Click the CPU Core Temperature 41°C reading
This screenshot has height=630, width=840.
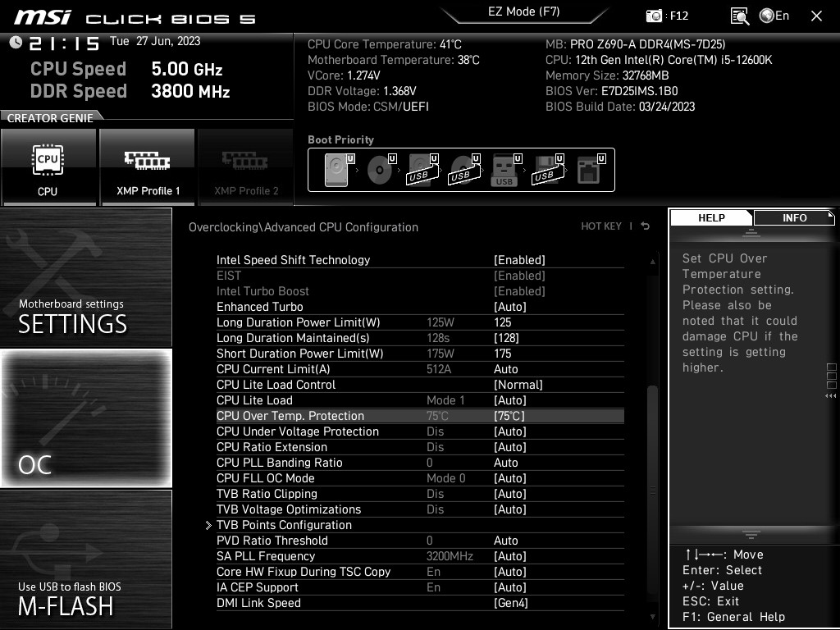point(384,44)
